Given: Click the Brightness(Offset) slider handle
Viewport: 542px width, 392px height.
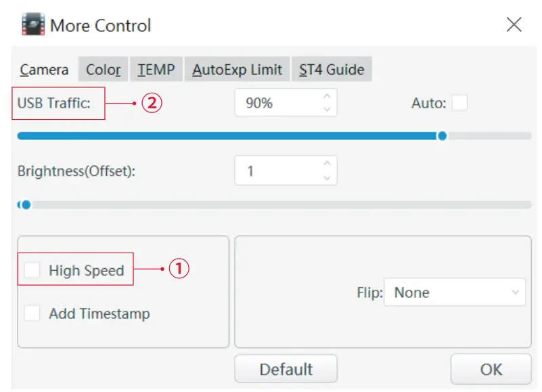Looking at the screenshot, I should point(26,204).
